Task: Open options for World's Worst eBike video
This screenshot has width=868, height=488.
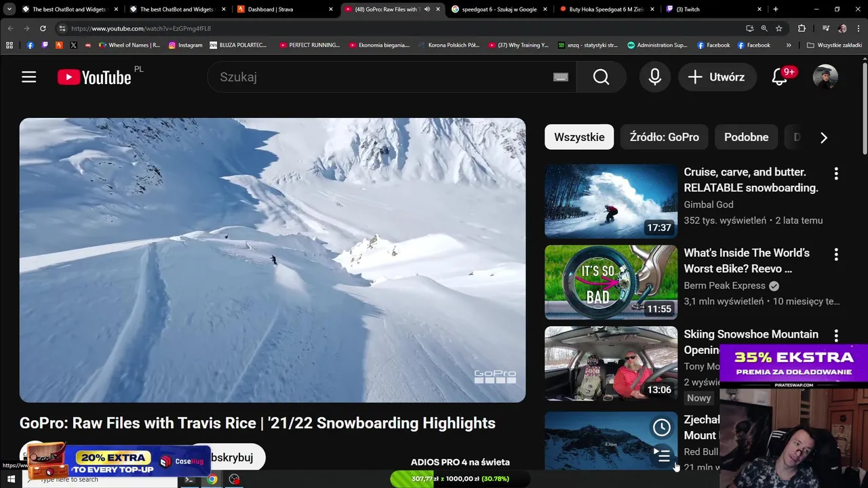Action: [836, 254]
